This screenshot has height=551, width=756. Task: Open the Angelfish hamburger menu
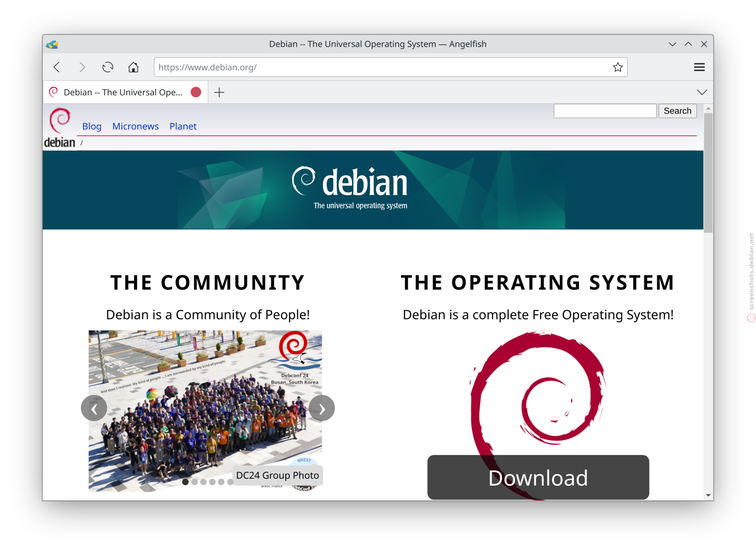(699, 67)
